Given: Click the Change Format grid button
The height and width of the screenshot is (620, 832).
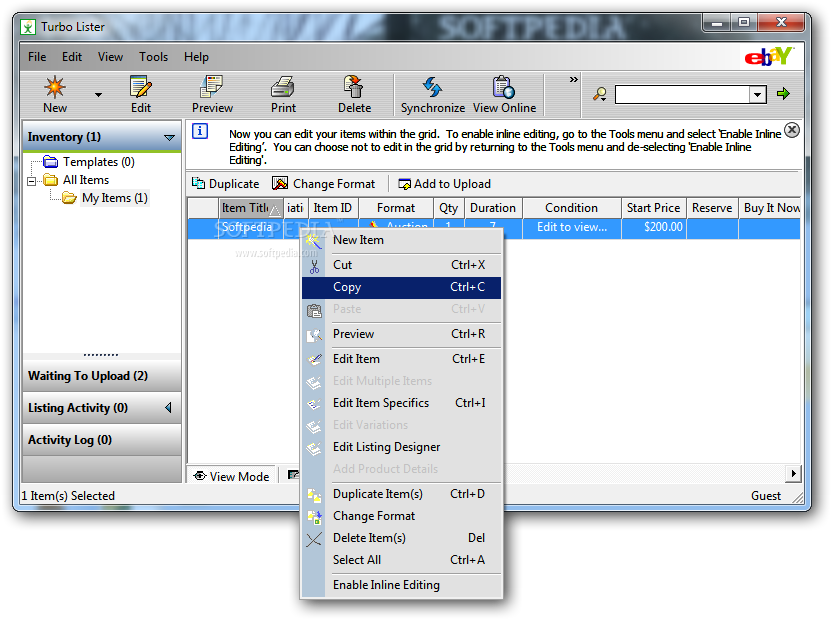Looking at the screenshot, I should coord(324,184).
